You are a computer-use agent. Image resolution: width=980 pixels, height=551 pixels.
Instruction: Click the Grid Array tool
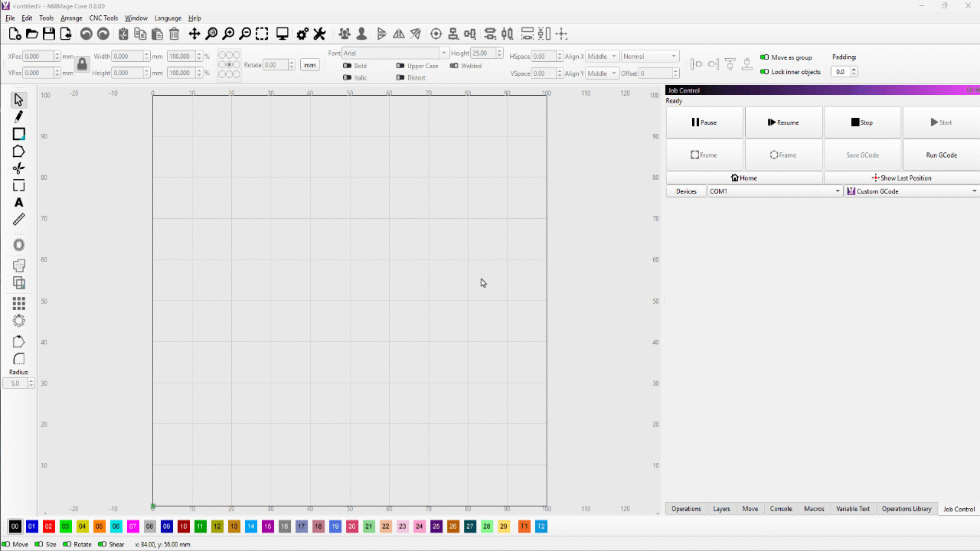(19, 303)
